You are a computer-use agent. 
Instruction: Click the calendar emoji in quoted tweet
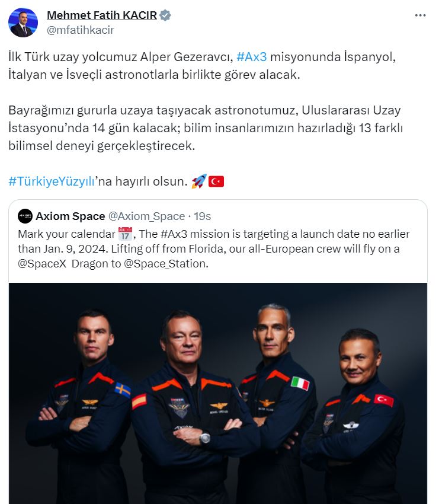coord(125,234)
